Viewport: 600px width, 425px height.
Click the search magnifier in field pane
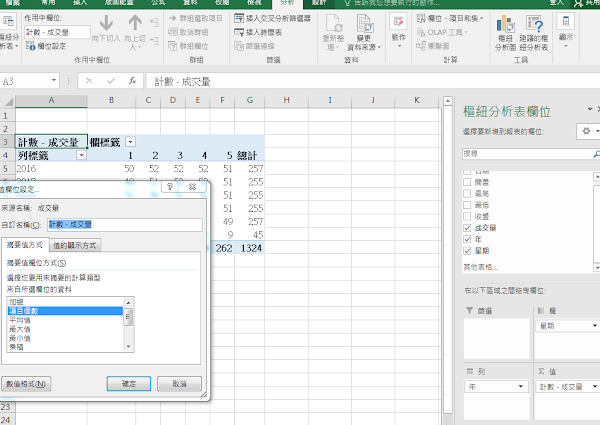[596, 154]
